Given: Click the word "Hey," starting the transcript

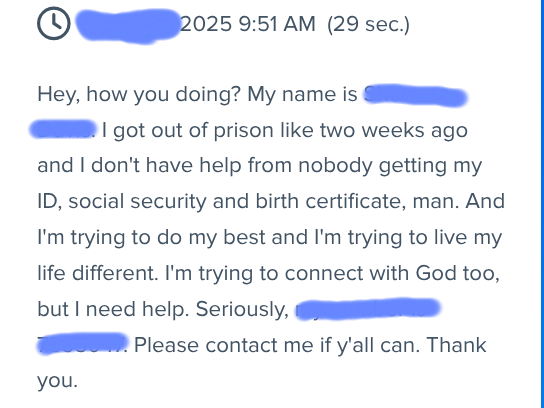Looking at the screenshot, I should coord(59,95).
